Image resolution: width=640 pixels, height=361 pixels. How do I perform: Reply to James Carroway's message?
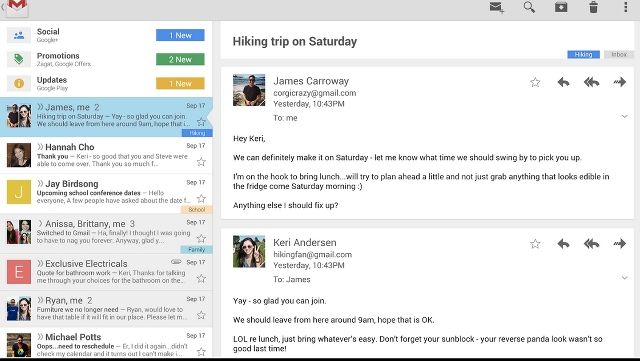(563, 82)
